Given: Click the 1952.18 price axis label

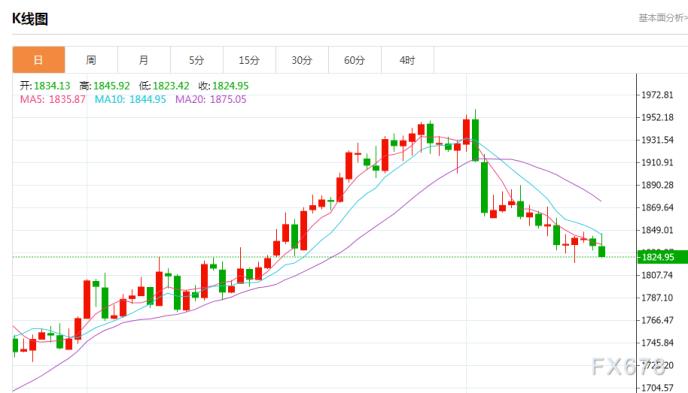Looking at the screenshot, I should [x=657, y=118].
